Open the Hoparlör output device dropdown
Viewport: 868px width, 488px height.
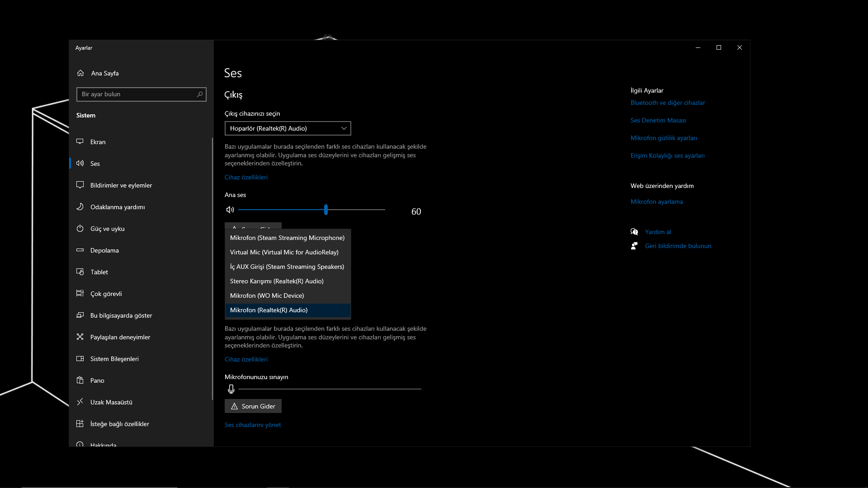[288, 128]
